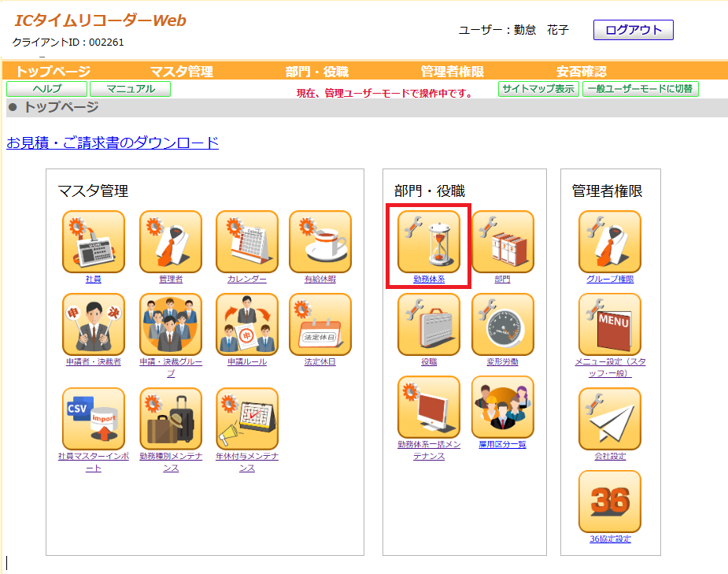
Task: Open the 会社設定 paper plane icon
Action: point(610,419)
